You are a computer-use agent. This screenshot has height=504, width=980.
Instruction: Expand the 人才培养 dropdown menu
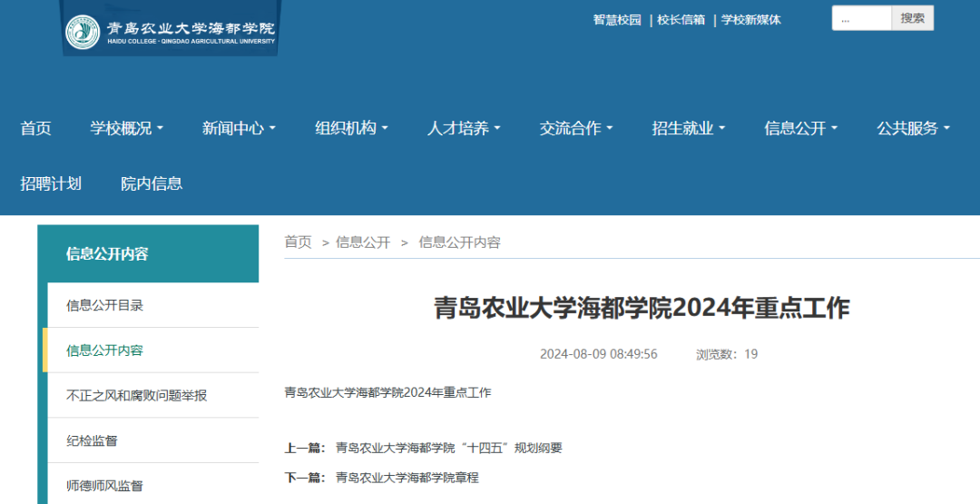point(464,128)
